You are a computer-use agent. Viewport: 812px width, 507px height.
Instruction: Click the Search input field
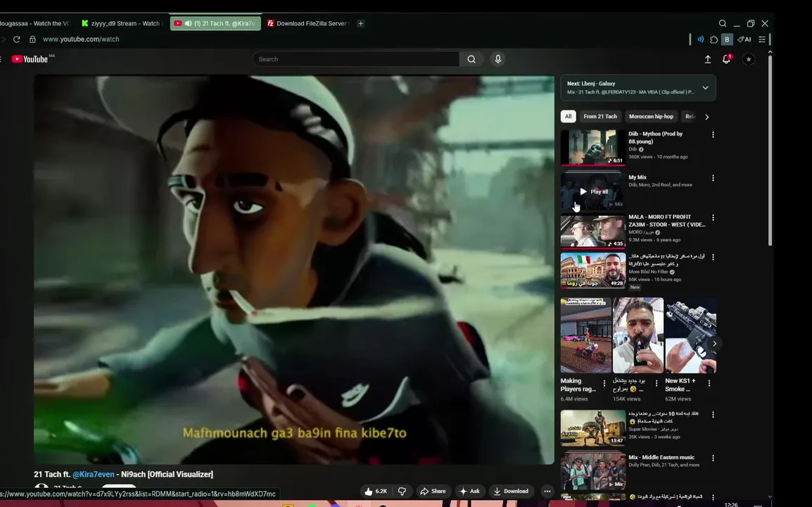tap(356, 59)
